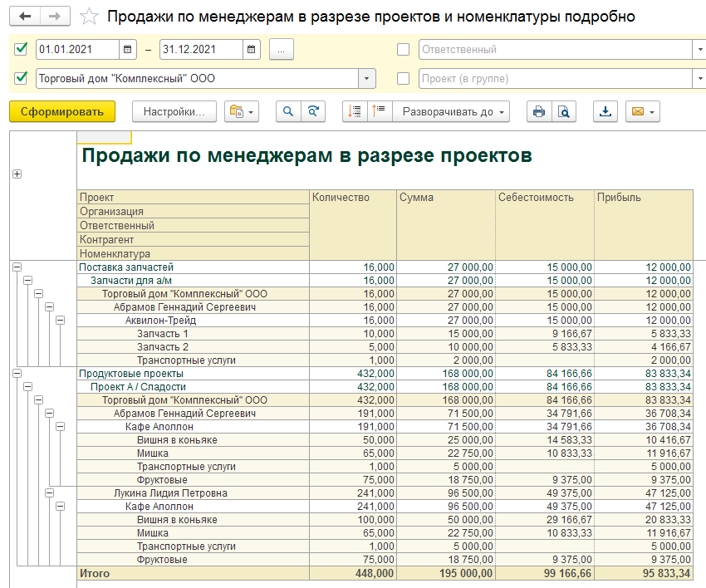The width and height of the screenshot is (706, 588).
Task: Collapse Торговый дом group with sum 168 000,00
Action: click(39, 400)
